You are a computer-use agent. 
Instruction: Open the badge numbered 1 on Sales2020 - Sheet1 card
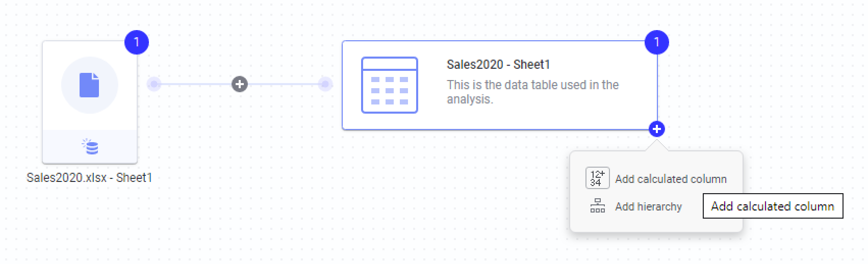coord(657,42)
